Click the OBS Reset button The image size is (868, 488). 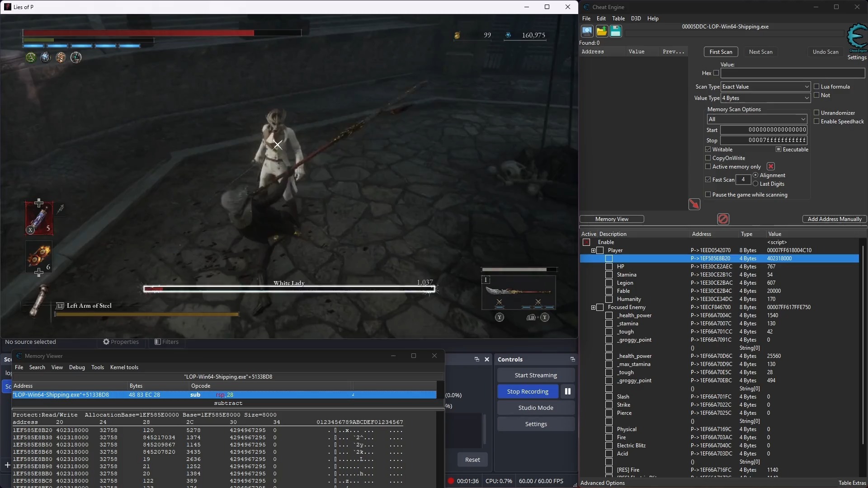pyautogui.click(x=472, y=460)
